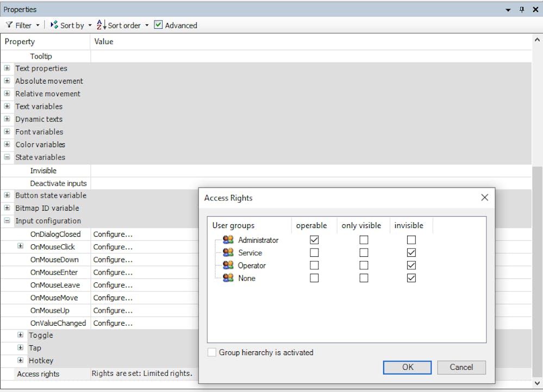Click the Administrator user group icon
This screenshot has height=392, width=543.
[x=228, y=240]
